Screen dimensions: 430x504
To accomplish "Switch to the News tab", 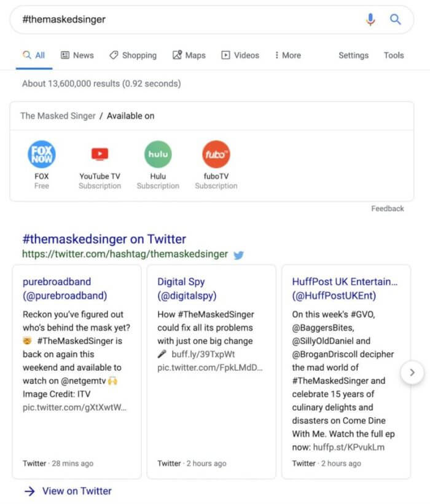I will [x=77, y=55].
